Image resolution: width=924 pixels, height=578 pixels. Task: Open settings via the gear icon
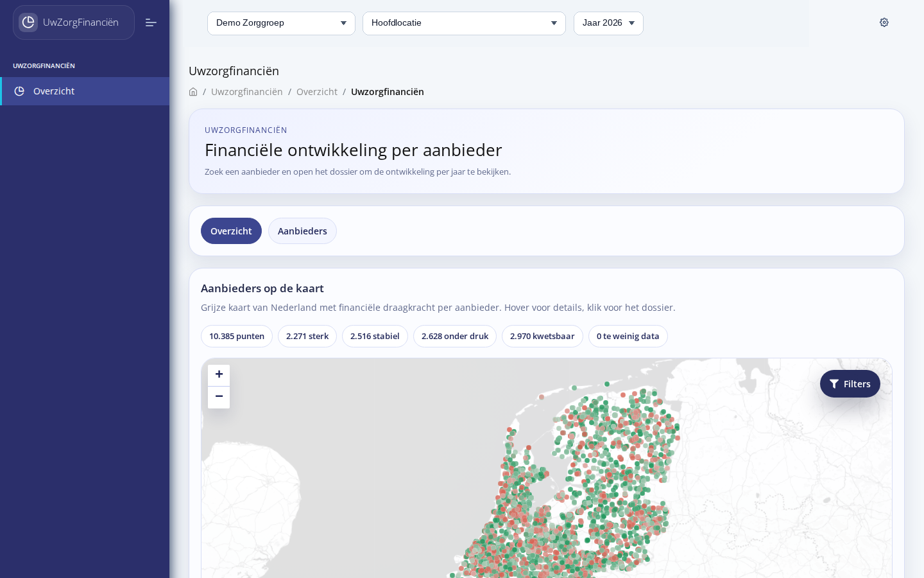tap(884, 22)
